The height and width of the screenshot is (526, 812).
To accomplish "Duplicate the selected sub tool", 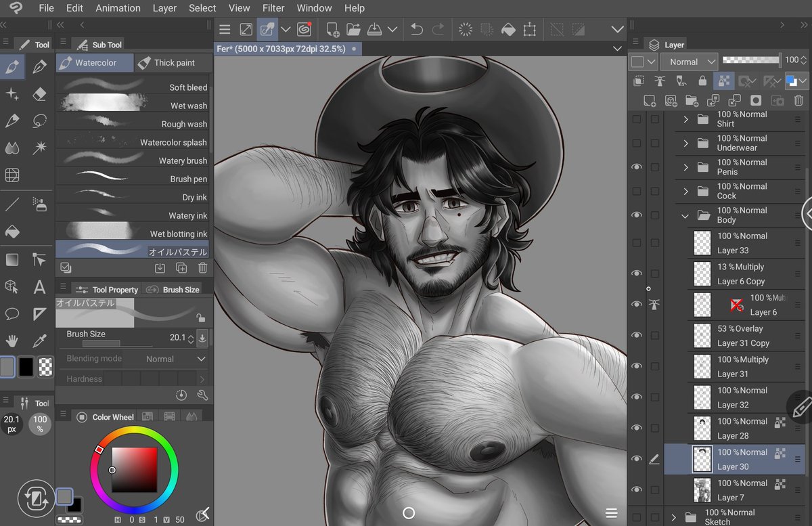I will [181, 268].
